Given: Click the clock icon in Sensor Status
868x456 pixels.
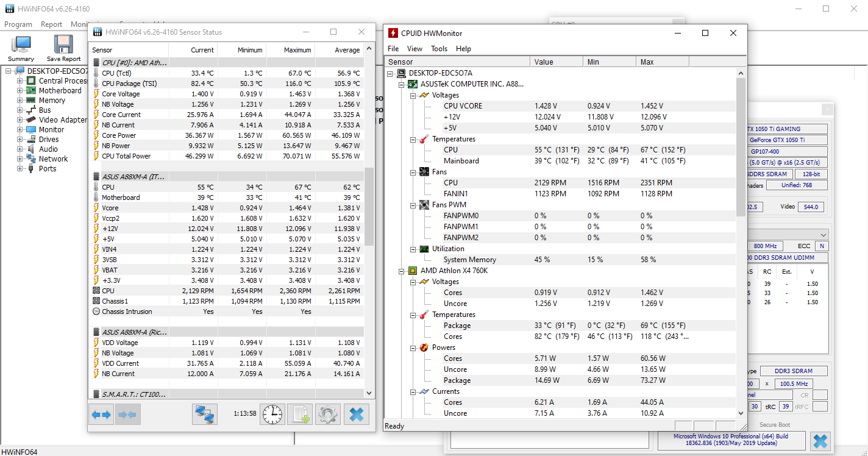Looking at the screenshot, I should click(x=272, y=415).
